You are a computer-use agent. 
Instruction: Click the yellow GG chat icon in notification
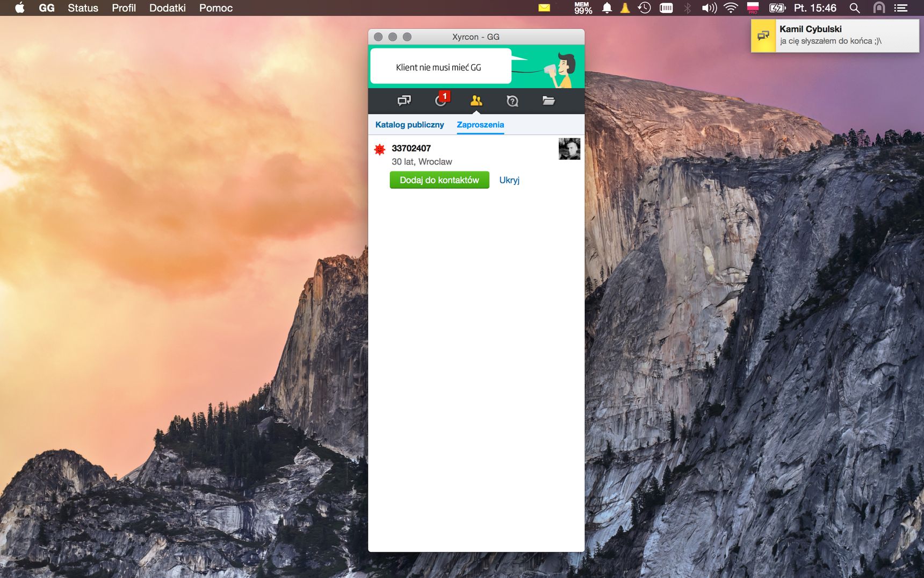coord(763,35)
